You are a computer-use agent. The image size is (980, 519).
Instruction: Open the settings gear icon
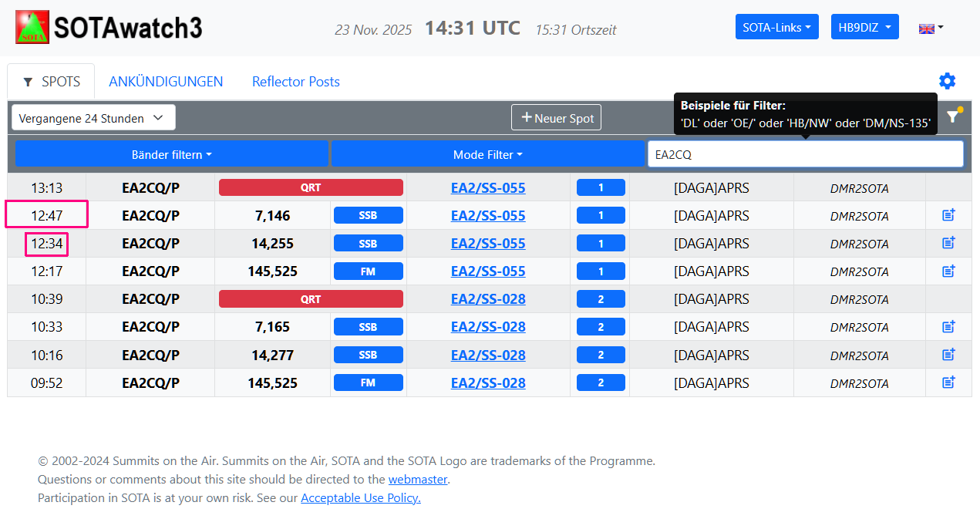[947, 81]
